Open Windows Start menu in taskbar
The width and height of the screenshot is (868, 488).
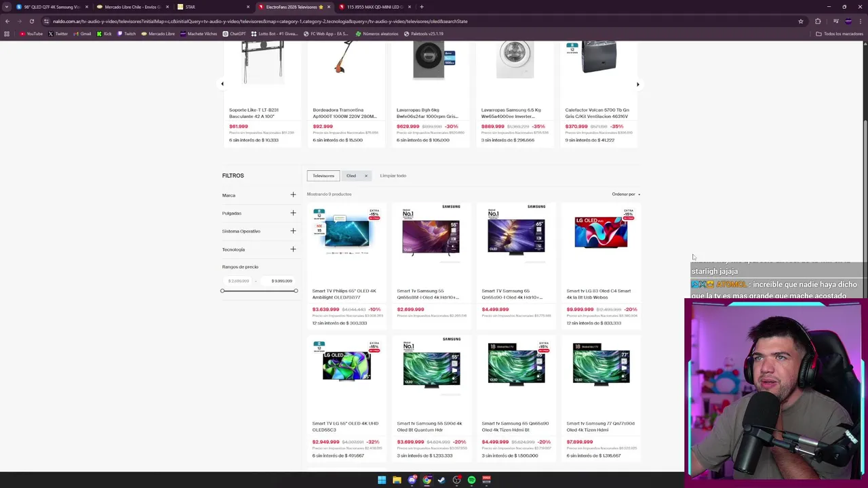pyautogui.click(x=382, y=480)
